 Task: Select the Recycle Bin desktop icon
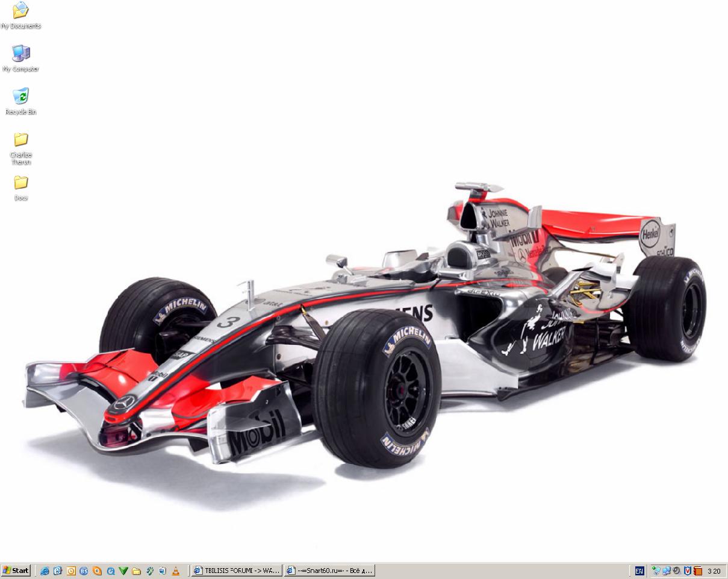tap(20, 101)
